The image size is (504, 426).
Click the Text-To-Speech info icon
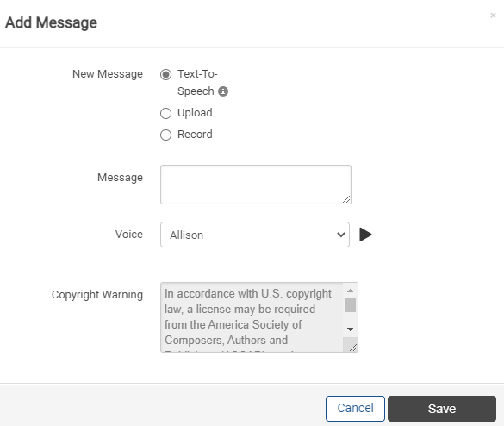pos(223,91)
